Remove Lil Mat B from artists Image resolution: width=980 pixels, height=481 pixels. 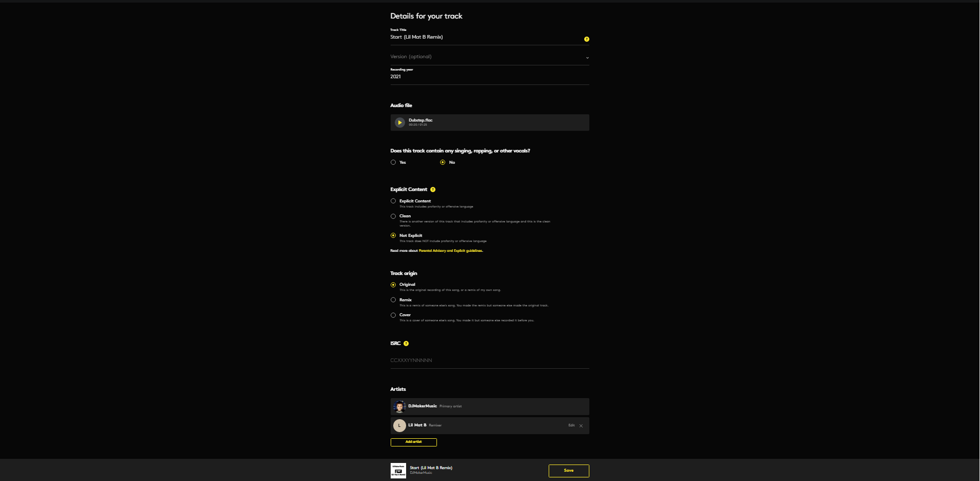pyautogui.click(x=581, y=426)
